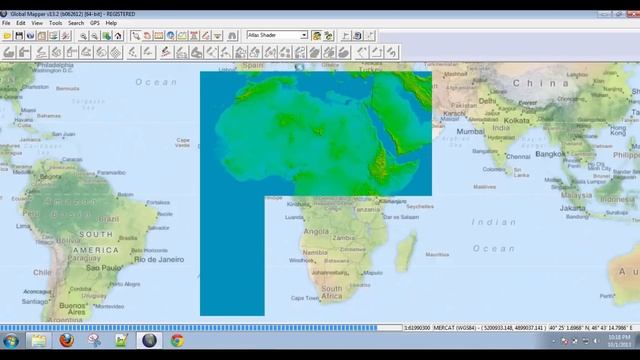The height and width of the screenshot is (360, 640).
Task: Click the latitude/longitude readout in status bar
Action: tap(591, 328)
